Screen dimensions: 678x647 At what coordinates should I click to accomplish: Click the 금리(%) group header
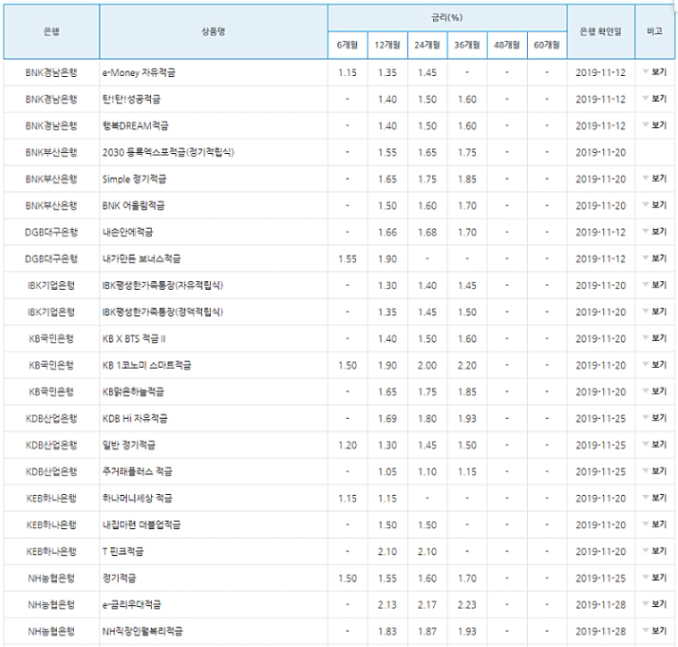447,18
